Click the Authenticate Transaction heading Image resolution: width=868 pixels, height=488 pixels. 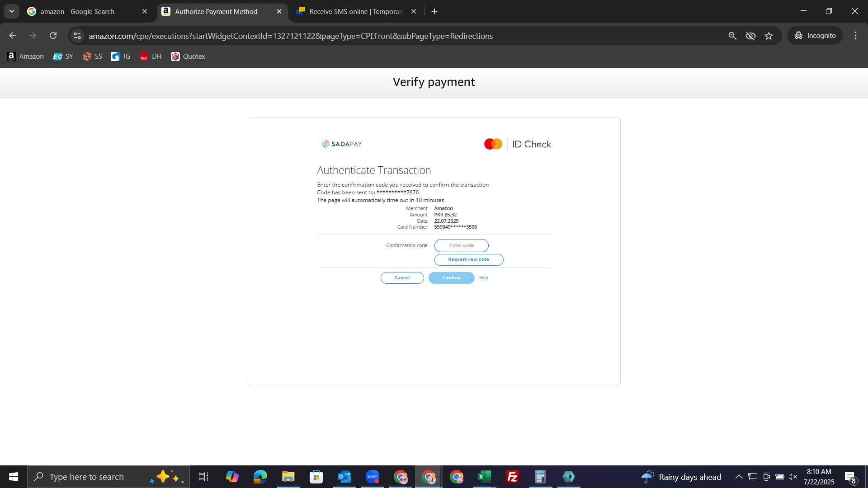tap(374, 170)
